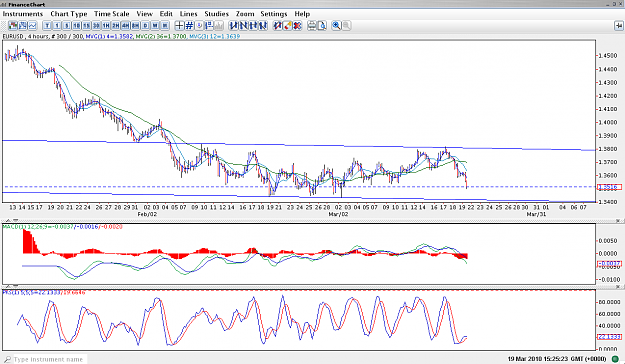Click the zoom in magnifier
625x364 pixels.
pos(336,26)
